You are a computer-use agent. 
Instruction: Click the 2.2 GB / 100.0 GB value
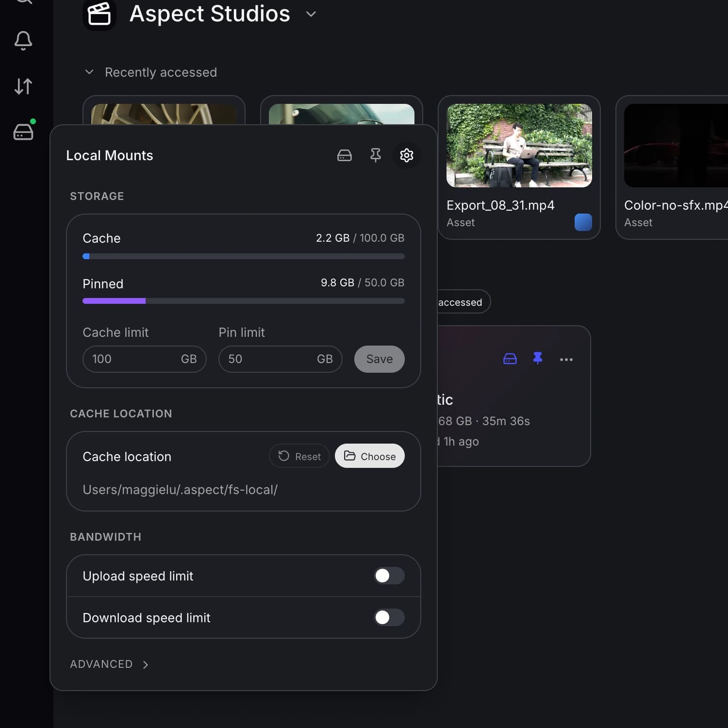(360, 238)
